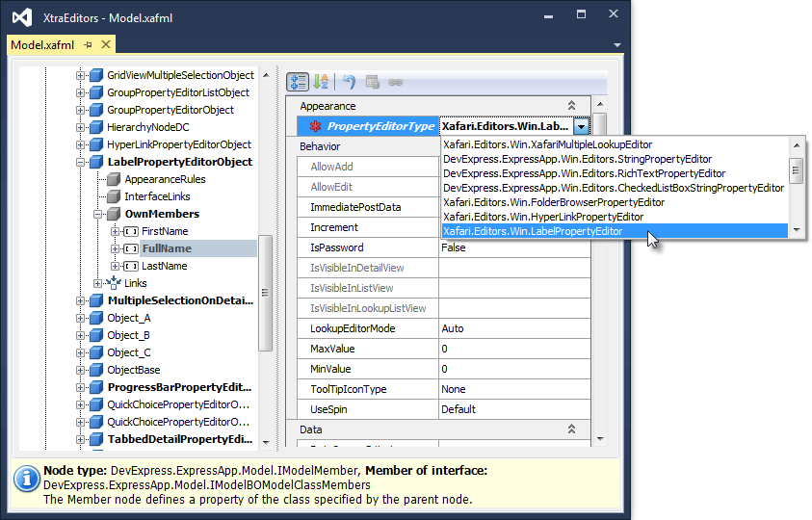
Task: Choose CheckedListBoxStringPropertyEditor from list
Action: coord(614,188)
